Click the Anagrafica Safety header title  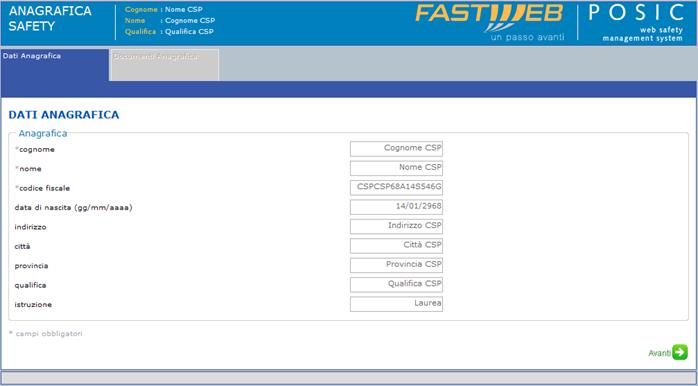pyautogui.click(x=50, y=19)
